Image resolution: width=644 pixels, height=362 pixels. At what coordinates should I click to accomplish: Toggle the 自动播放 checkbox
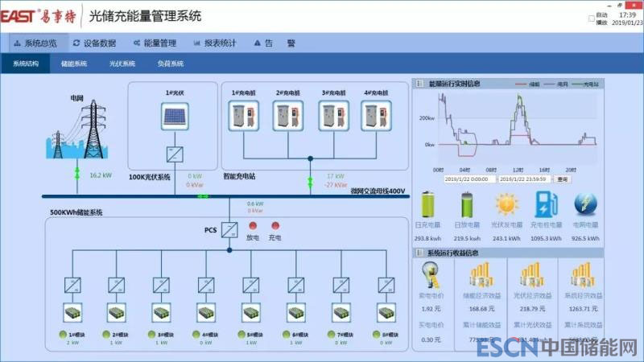tap(592, 18)
